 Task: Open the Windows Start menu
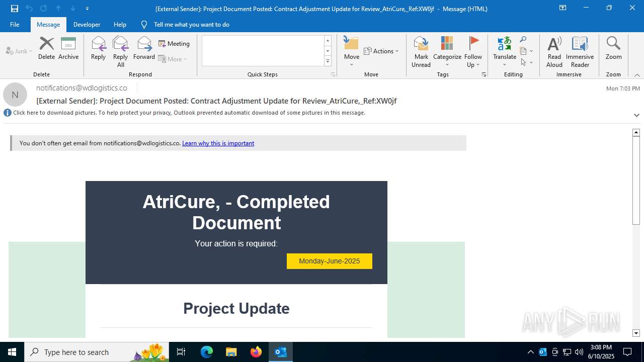pos(12,352)
